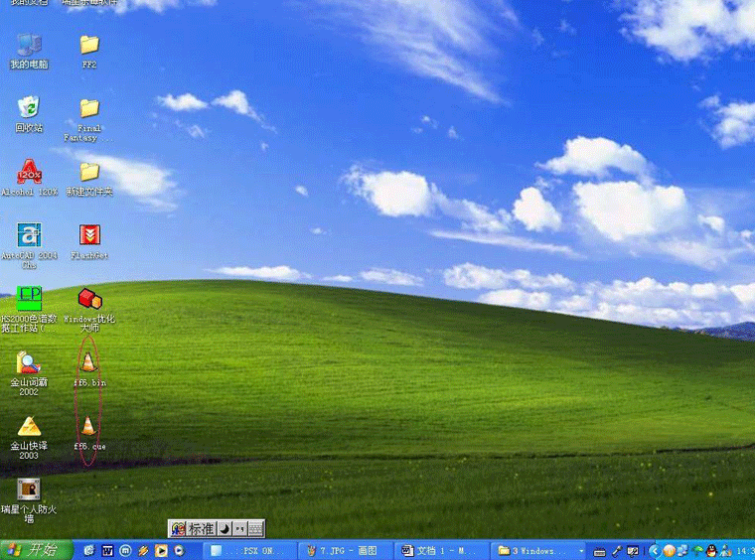Expand the 3 Windows taskbar group

(539, 550)
